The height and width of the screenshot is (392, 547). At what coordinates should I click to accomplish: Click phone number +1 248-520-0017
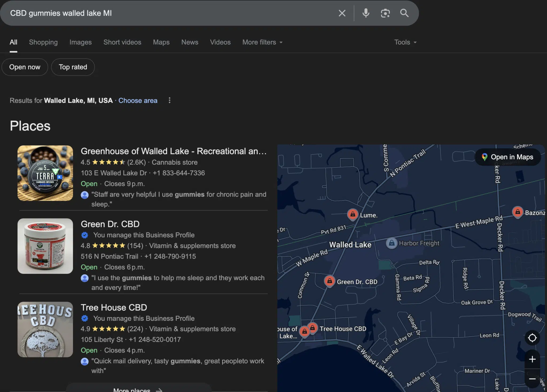pyautogui.click(x=155, y=339)
